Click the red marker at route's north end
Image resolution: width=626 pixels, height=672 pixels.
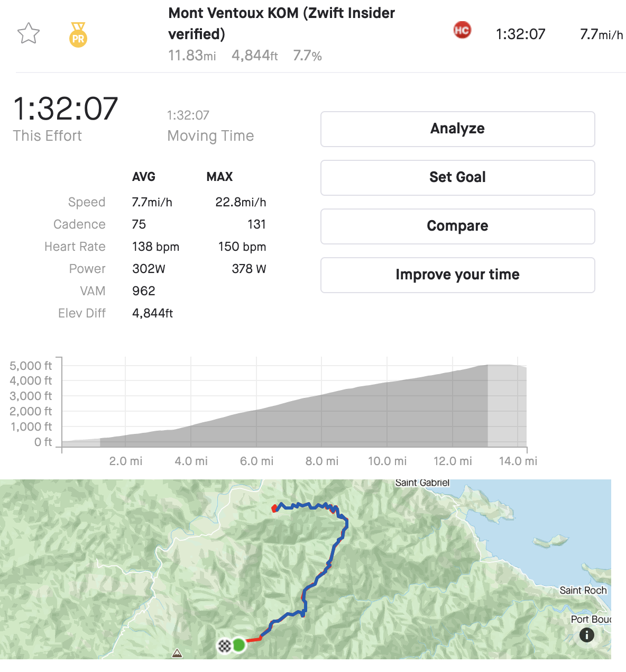(274, 508)
